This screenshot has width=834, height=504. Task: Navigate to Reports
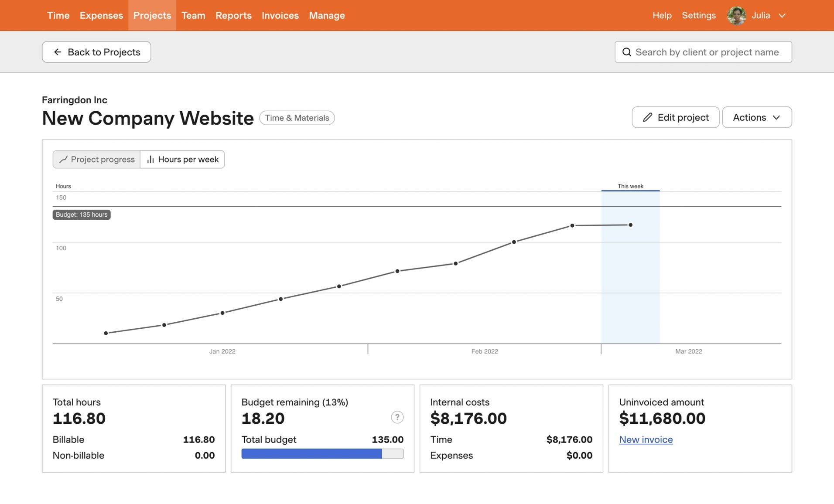pyautogui.click(x=233, y=15)
